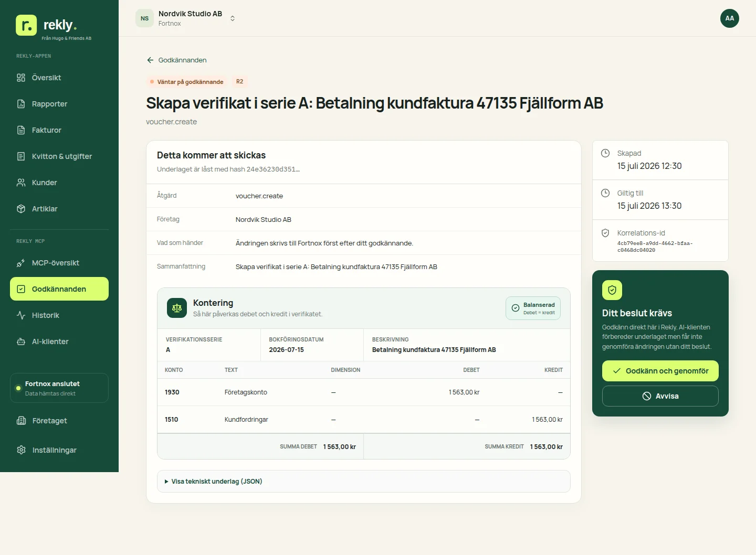Open the Historik page
Screen dimensions: 756x555
pyautogui.click(x=59, y=315)
